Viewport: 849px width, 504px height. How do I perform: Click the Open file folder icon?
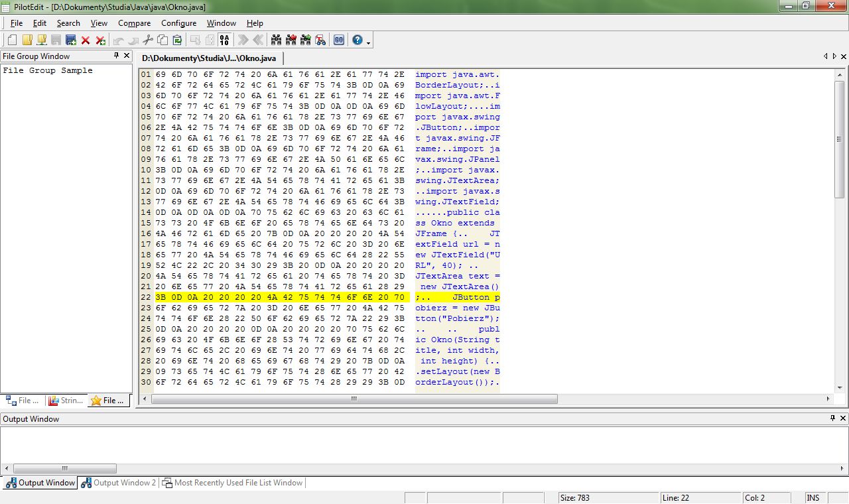click(x=27, y=40)
